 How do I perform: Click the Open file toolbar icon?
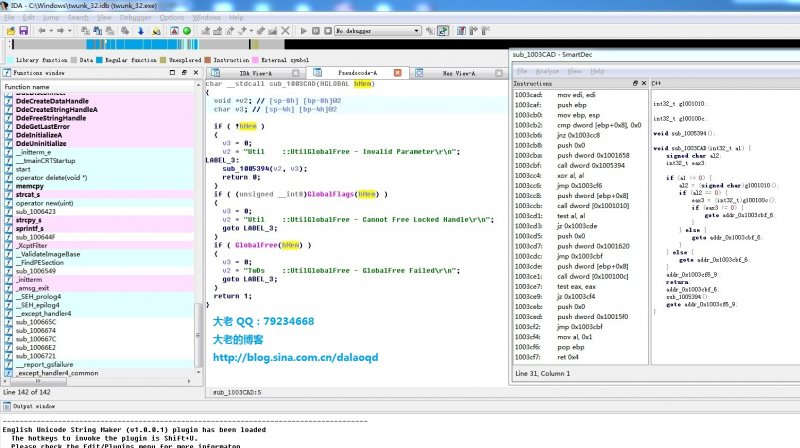[x=11, y=31]
